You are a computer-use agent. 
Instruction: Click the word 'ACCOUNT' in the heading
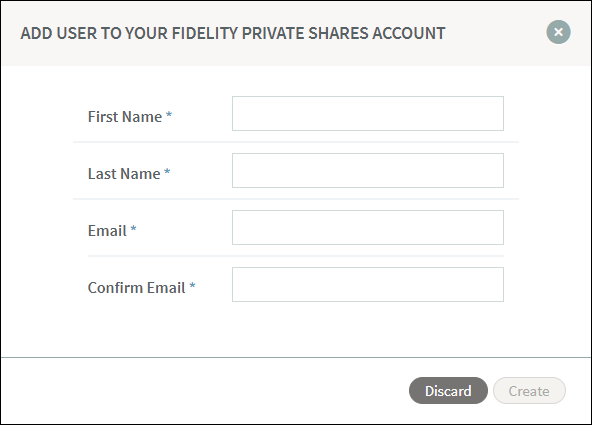[409, 33]
